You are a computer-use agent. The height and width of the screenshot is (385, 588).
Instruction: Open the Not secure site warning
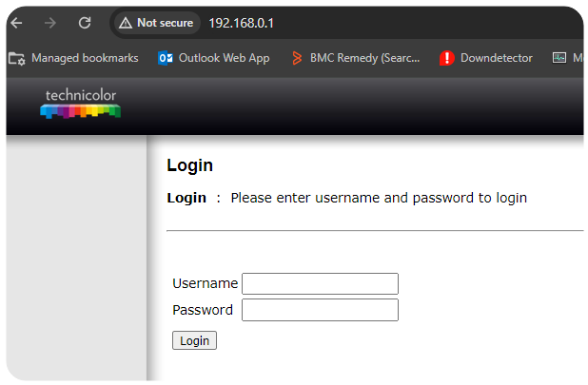click(156, 23)
